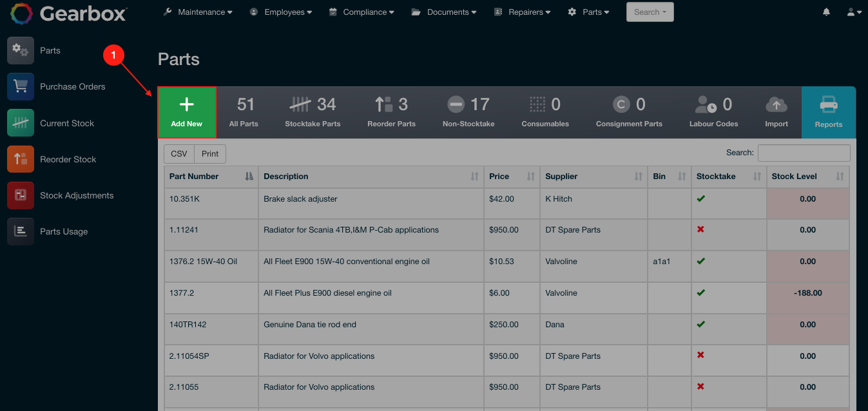868x411 pixels.
Task: Click the Print button above the table
Action: pyautogui.click(x=210, y=154)
